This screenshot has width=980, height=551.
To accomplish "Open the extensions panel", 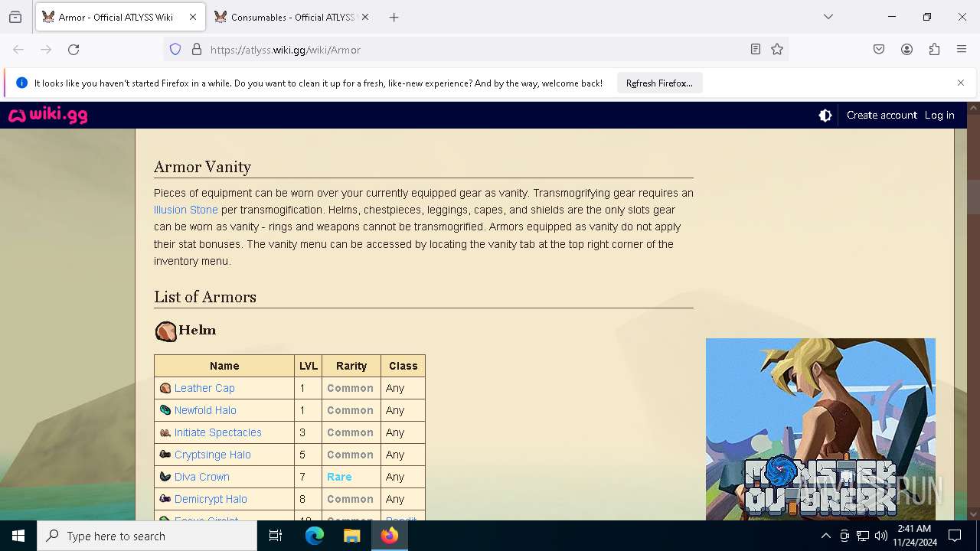I will (x=934, y=50).
